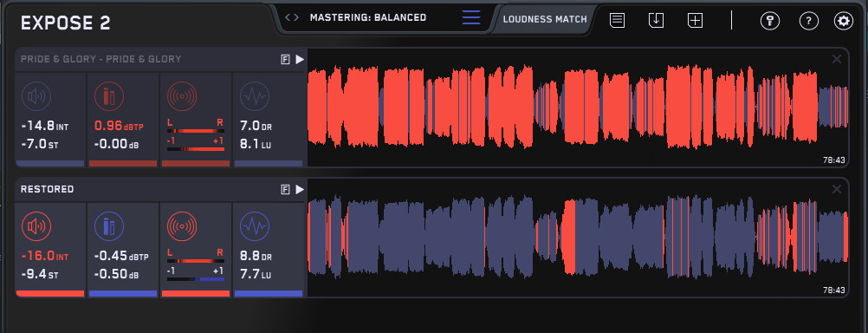Play the Restored track
Image resolution: width=868 pixels, height=333 pixels.
click(300, 190)
